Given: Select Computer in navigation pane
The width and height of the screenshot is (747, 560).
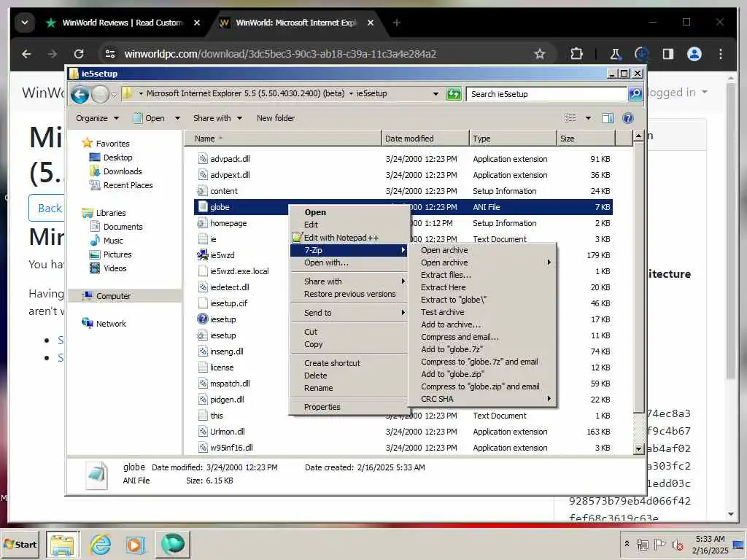Looking at the screenshot, I should pyautogui.click(x=113, y=296).
